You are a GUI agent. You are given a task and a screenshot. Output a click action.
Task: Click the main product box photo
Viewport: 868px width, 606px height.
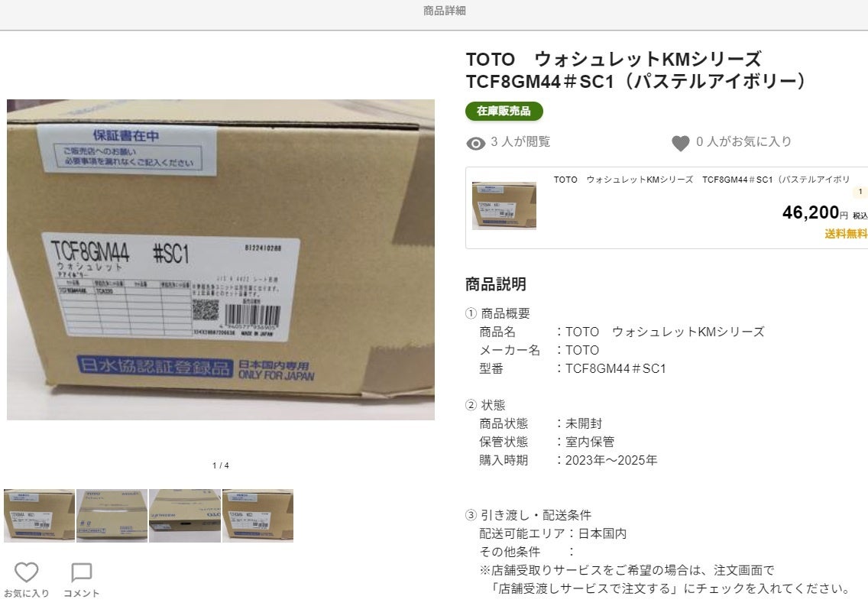coord(220,260)
